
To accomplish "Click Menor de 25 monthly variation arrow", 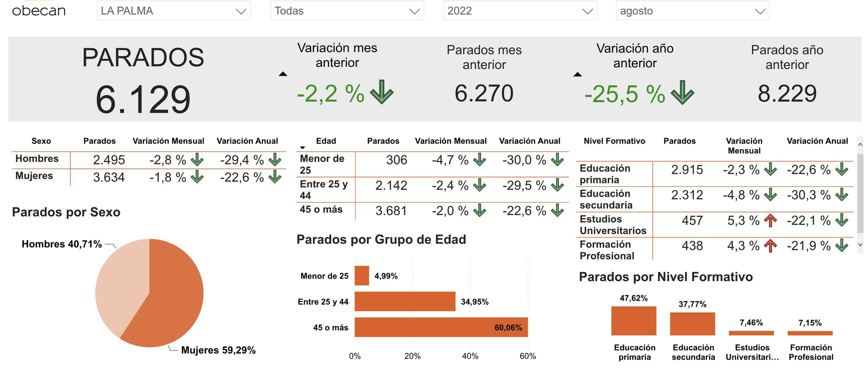I will (480, 160).
